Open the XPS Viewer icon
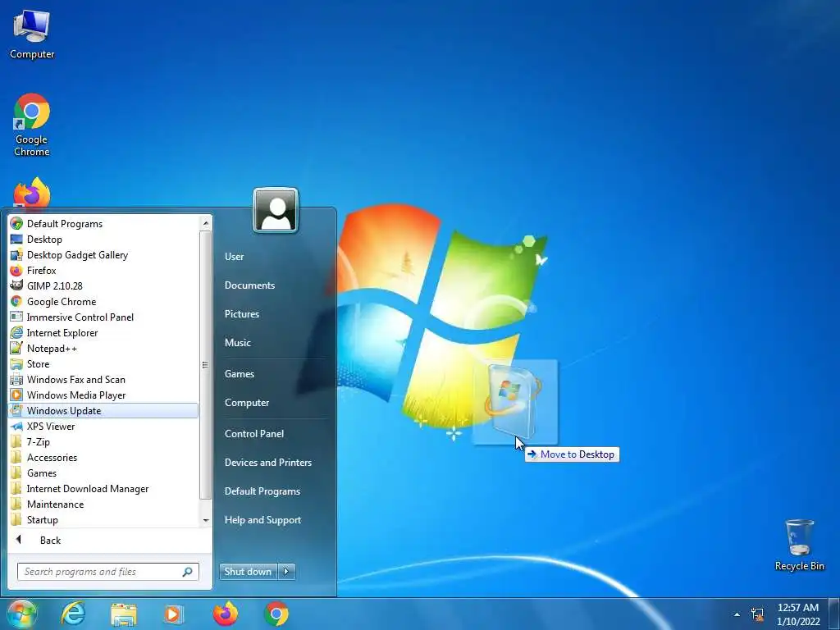The width and height of the screenshot is (840, 630). click(x=16, y=426)
